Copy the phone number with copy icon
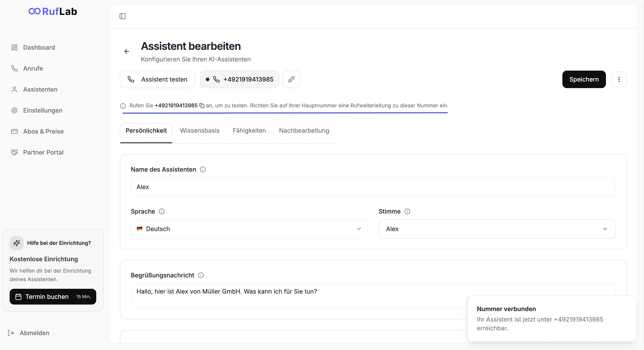This screenshot has width=644, height=350. [202, 106]
